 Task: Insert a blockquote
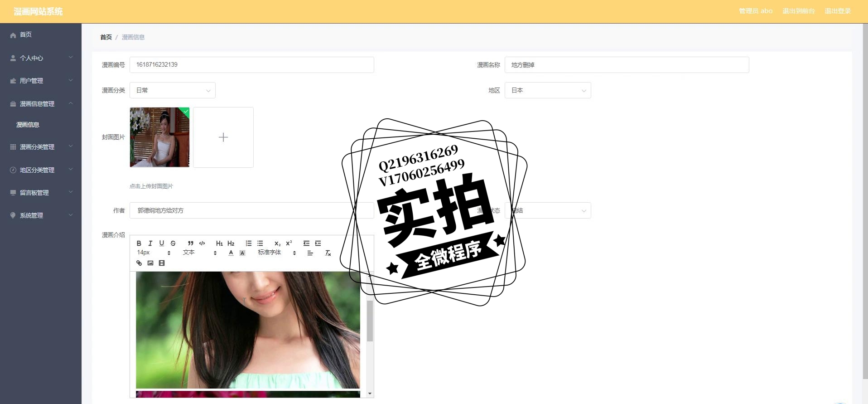click(191, 243)
